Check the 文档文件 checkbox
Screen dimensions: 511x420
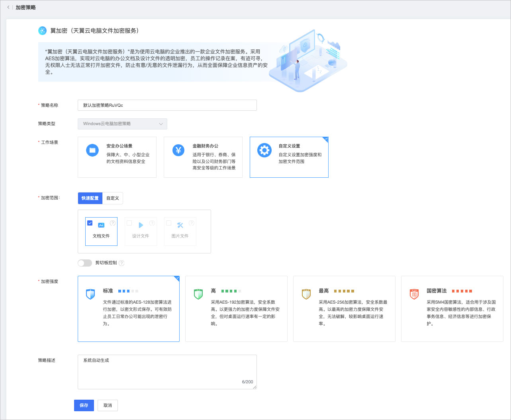pyautogui.click(x=90, y=223)
